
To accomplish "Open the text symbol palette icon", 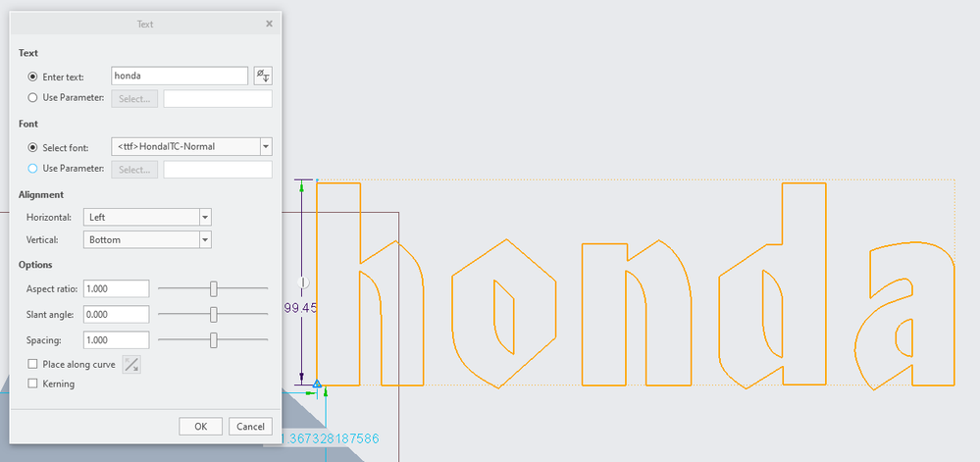I will tap(263, 77).
